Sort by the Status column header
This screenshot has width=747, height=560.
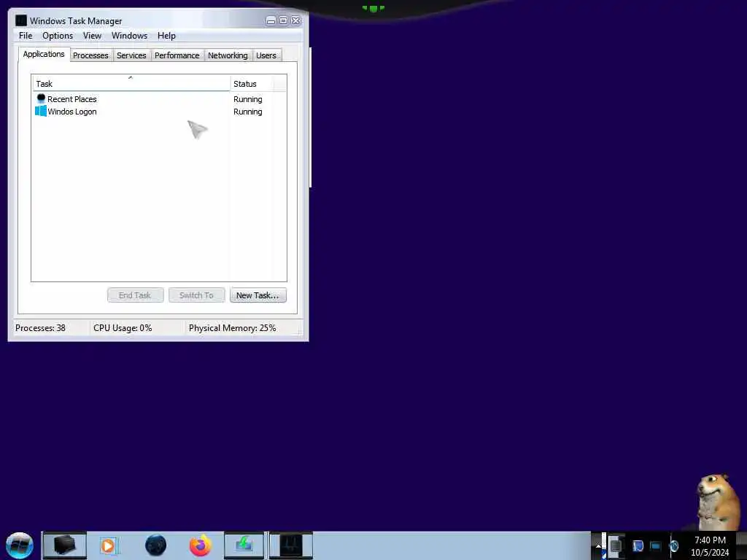(x=252, y=83)
